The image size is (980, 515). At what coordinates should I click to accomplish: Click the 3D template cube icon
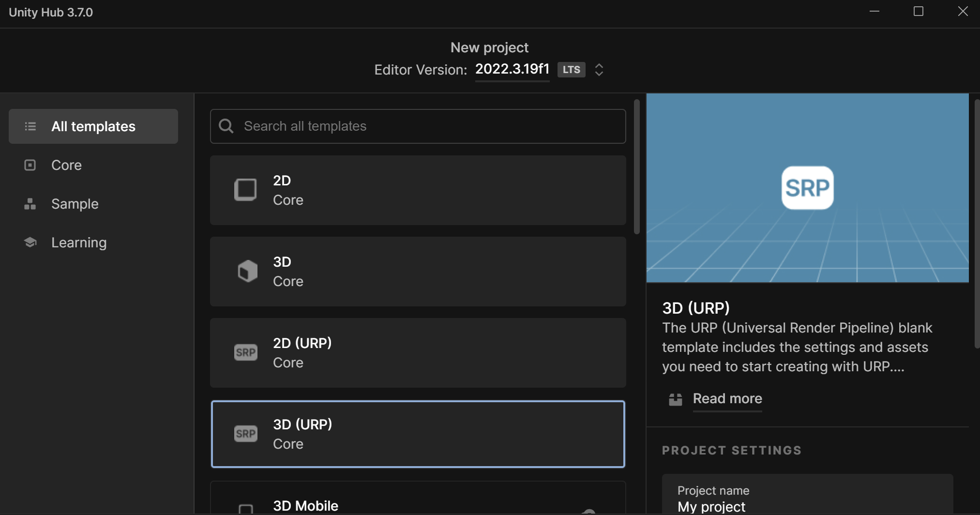247,271
